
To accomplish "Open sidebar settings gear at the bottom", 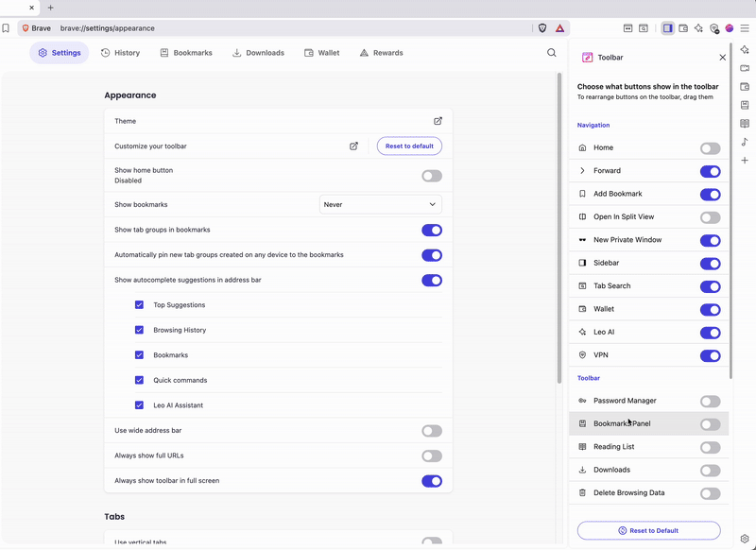I will point(745,539).
